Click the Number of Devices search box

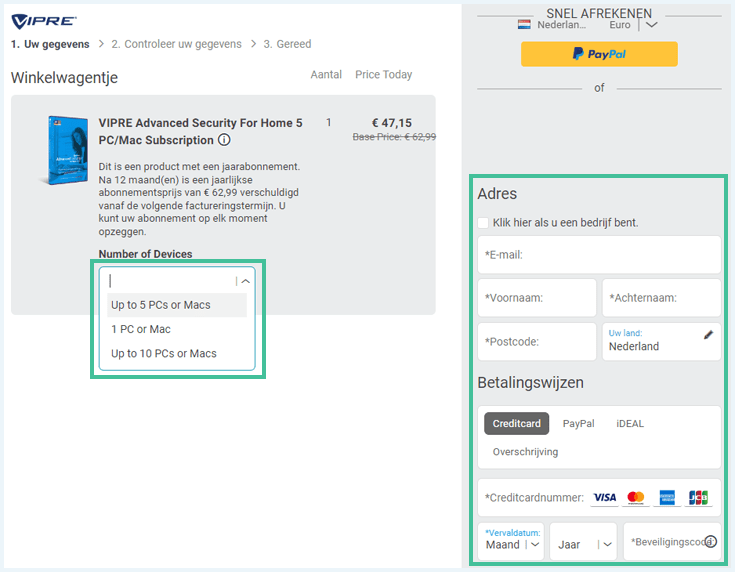coord(171,281)
